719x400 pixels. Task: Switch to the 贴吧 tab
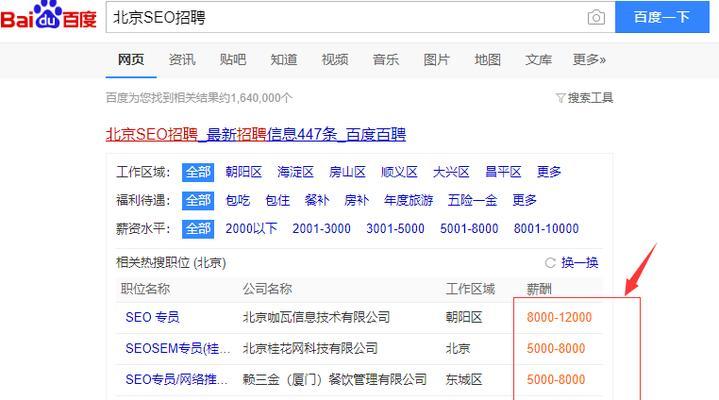point(233,60)
